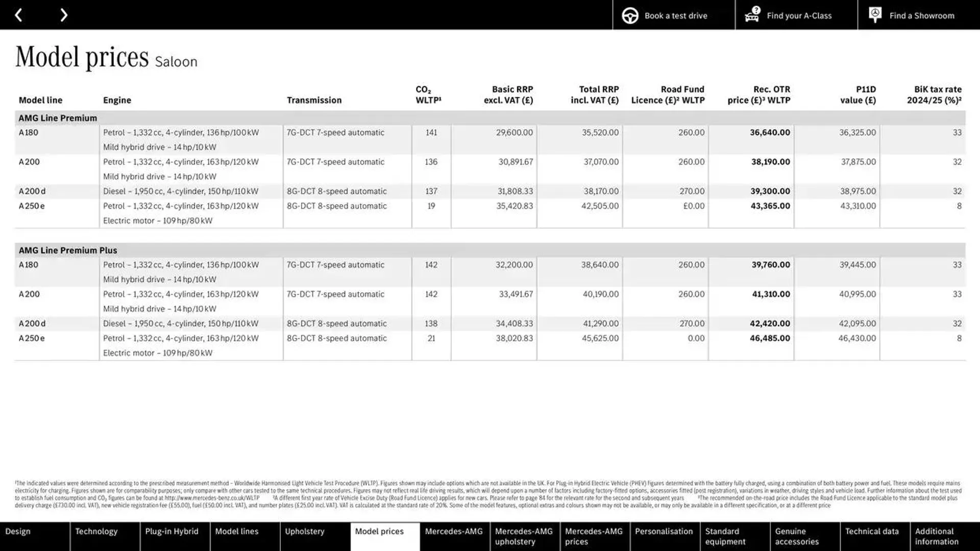Viewport: 980px width, 551px height.
Task: Expand the AMG Line Premium section
Action: pyautogui.click(x=58, y=118)
